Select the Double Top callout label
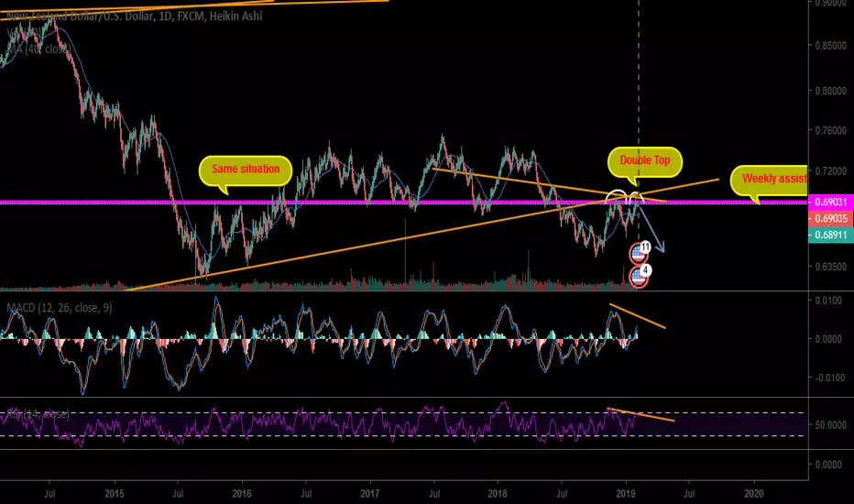The height and width of the screenshot is (504, 854). tap(645, 161)
